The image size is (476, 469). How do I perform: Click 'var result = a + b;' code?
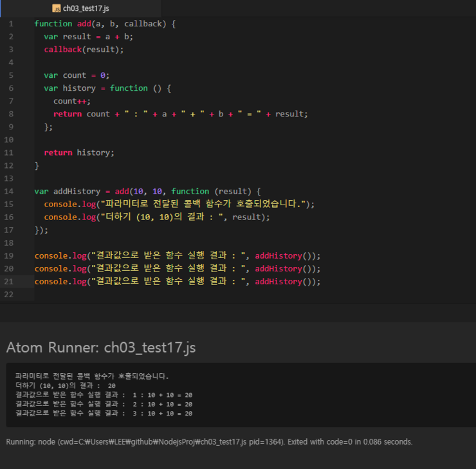pos(88,37)
